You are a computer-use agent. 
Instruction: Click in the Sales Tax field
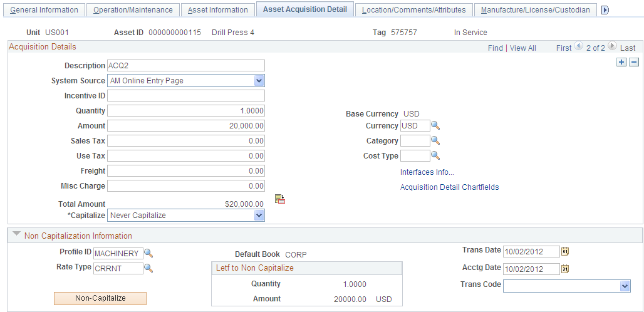(x=186, y=141)
